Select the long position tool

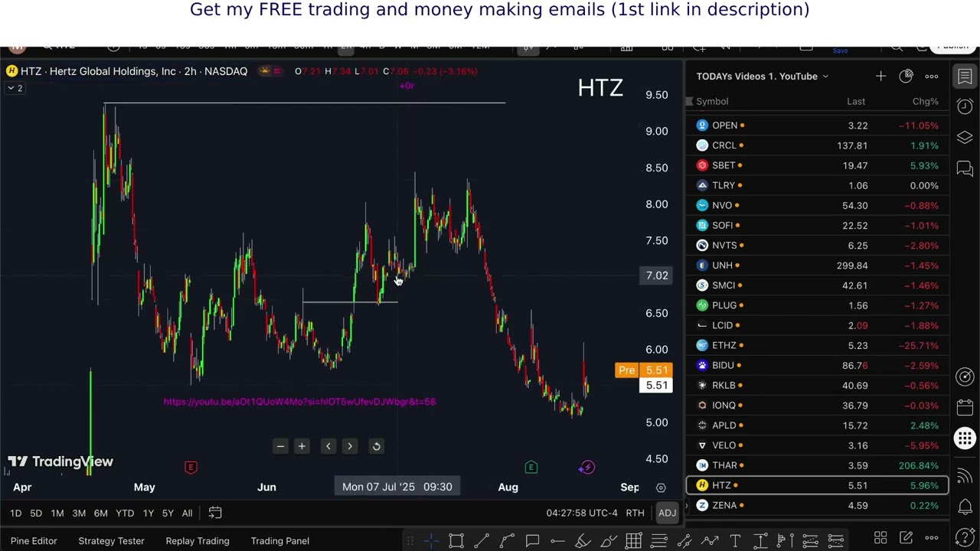[811, 541]
